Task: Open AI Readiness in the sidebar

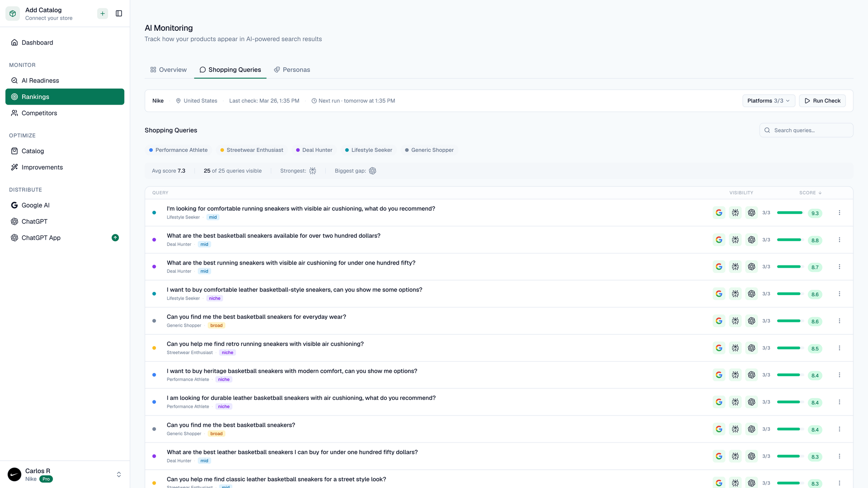Action: click(65, 81)
